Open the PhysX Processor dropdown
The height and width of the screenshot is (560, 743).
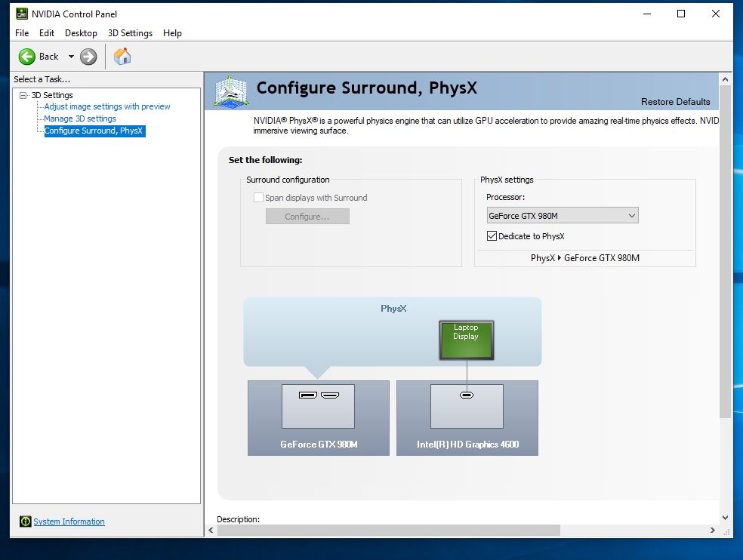(x=563, y=216)
